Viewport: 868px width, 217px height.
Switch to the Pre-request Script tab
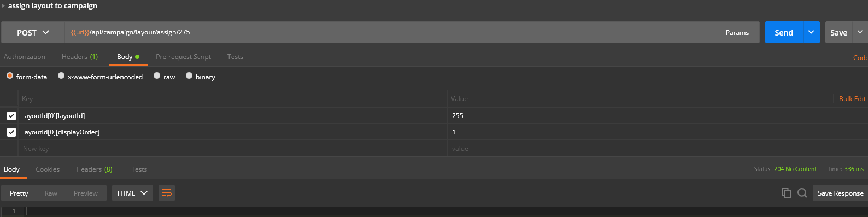[183, 57]
